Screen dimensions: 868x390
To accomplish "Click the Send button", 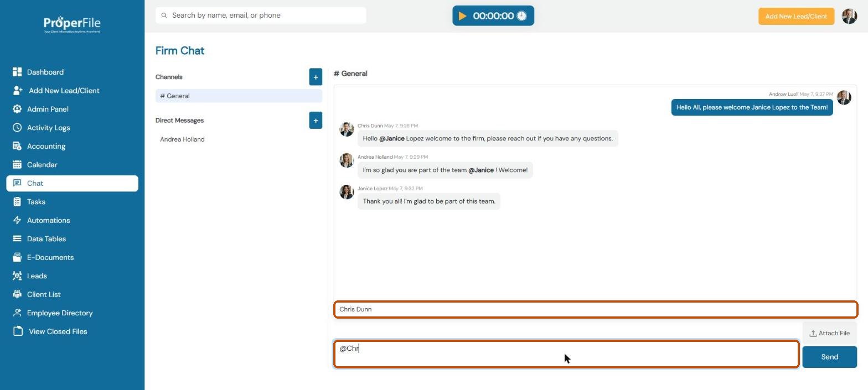I will (829, 357).
